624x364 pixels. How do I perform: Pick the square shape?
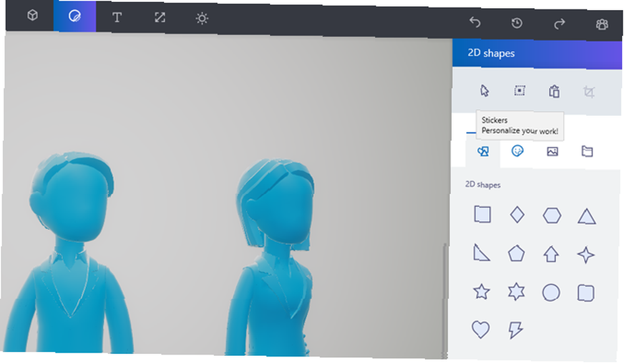(x=482, y=214)
